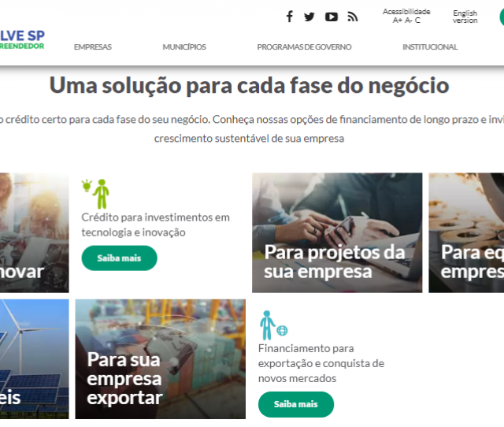Click the teal person with globe icon
The width and height of the screenshot is (504, 427).
coord(273,325)
